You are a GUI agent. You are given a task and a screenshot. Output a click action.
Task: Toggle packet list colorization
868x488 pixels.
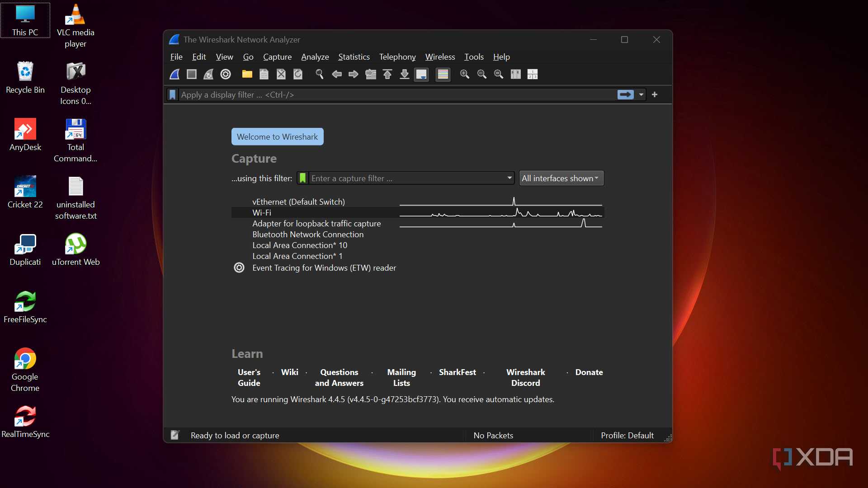(x=443, y=74)
